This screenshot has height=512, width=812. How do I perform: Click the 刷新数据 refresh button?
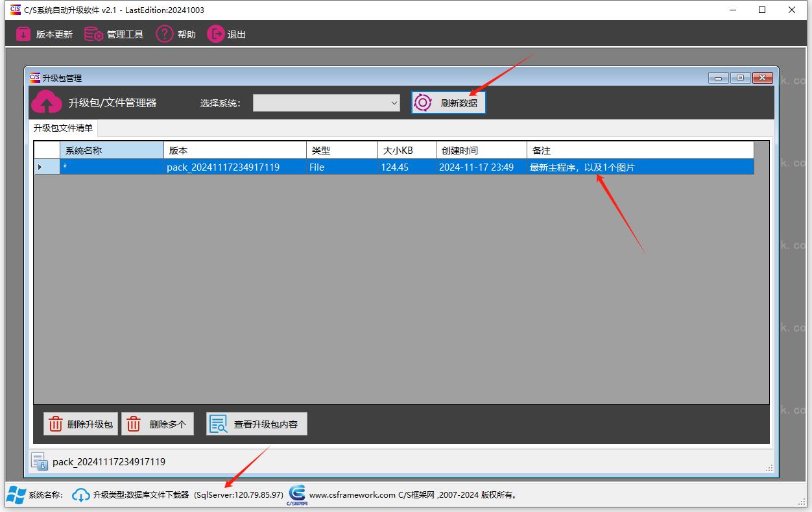coord(449,103)
